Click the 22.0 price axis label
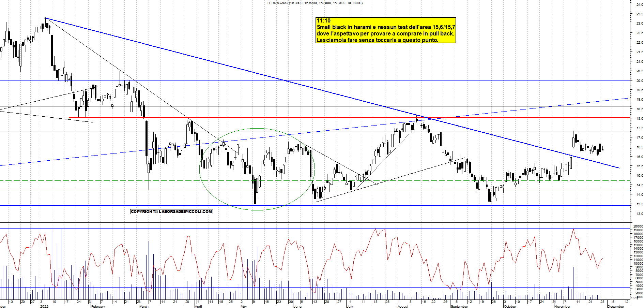 (640, 43)
